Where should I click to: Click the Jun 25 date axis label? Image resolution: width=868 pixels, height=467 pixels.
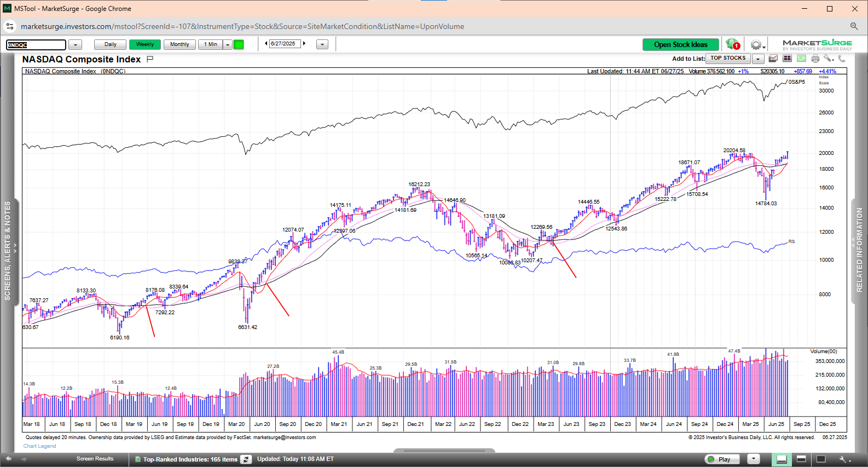(776, 424)
